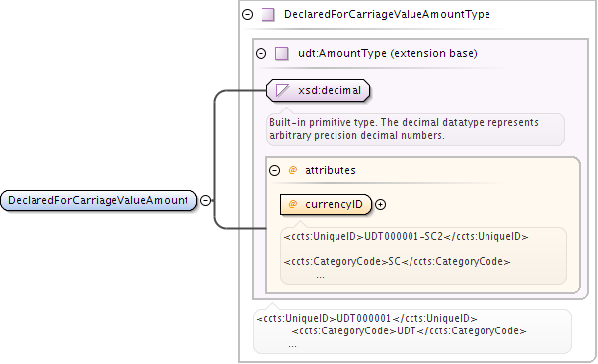The width and height of the screenshot is (598, 364).
Task: Collapse the udt:AmountType extension base section
Action: 261,53
